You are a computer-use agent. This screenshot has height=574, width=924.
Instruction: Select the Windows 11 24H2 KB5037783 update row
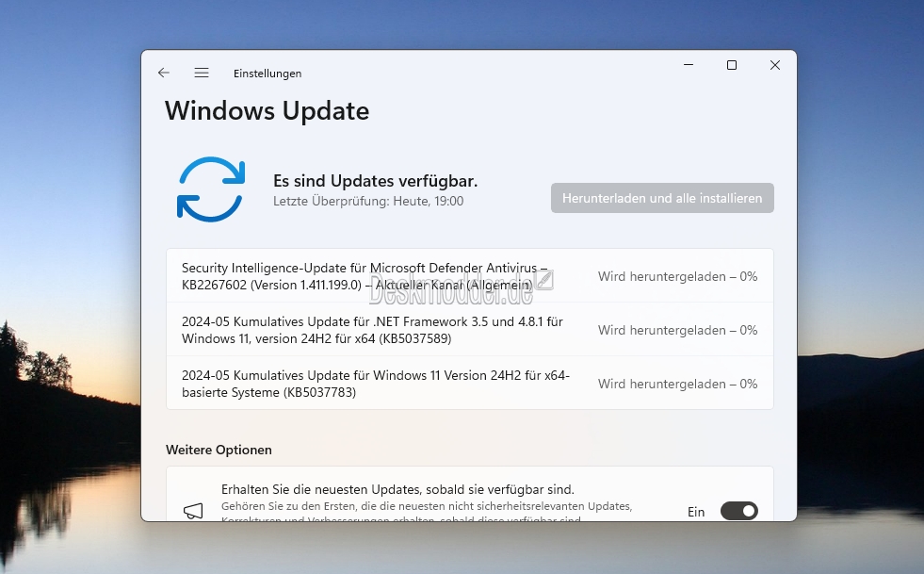click(x=470, y=384)
